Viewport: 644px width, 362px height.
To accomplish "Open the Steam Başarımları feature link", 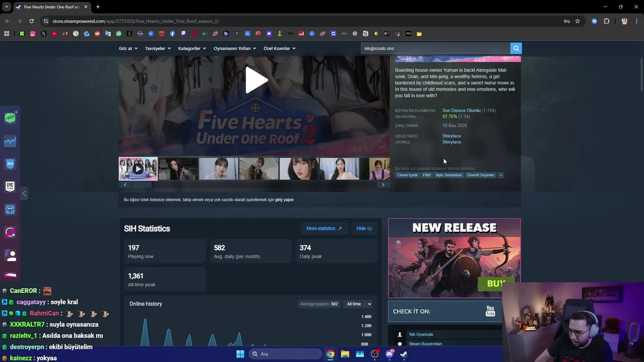I will pyautogui.click(x=425, y=344).
